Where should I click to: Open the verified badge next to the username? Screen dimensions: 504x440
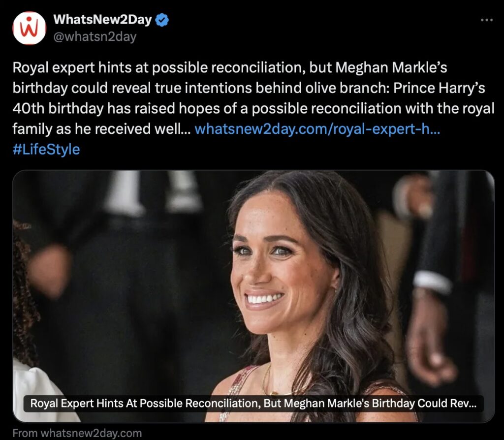(162, 20)
